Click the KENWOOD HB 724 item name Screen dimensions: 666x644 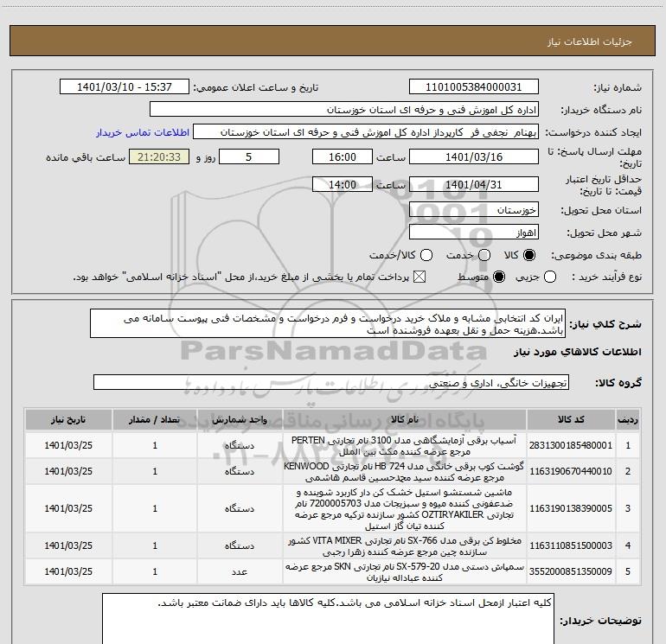pyautogui.click(x=405, y=472)
